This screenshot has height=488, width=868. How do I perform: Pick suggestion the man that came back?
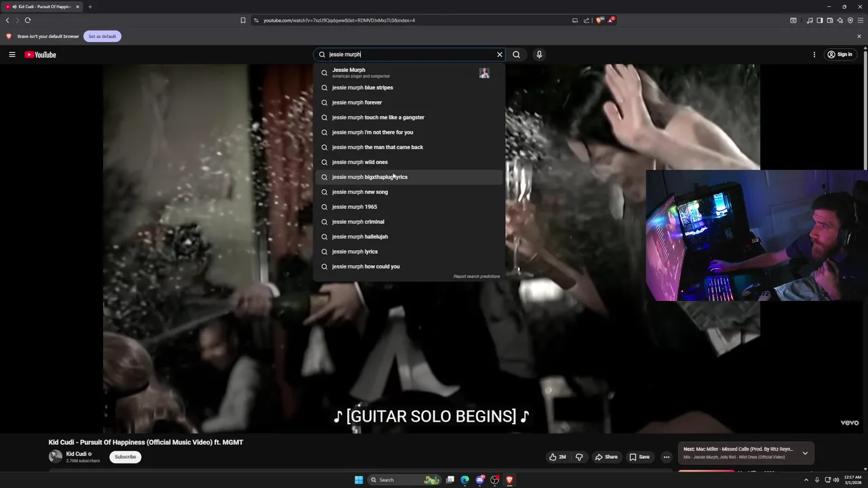[x=409, y=147]
